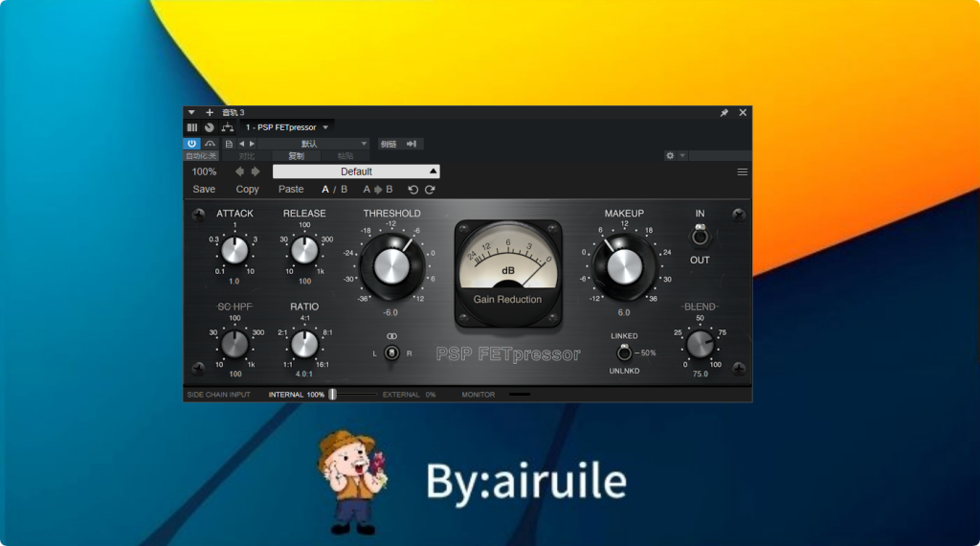
Task: Click the micro view knob icon
Action: [x=210, y=127]
